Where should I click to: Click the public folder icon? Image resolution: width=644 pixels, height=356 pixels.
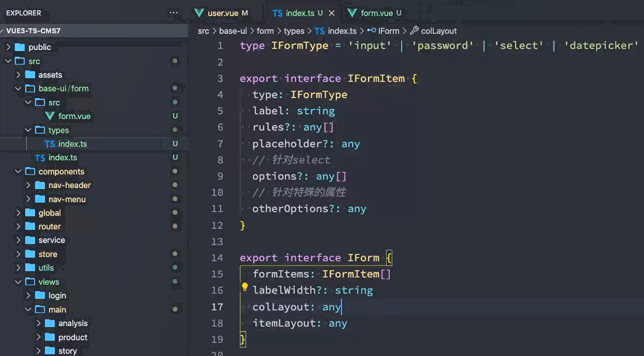[x=20, y=47]
